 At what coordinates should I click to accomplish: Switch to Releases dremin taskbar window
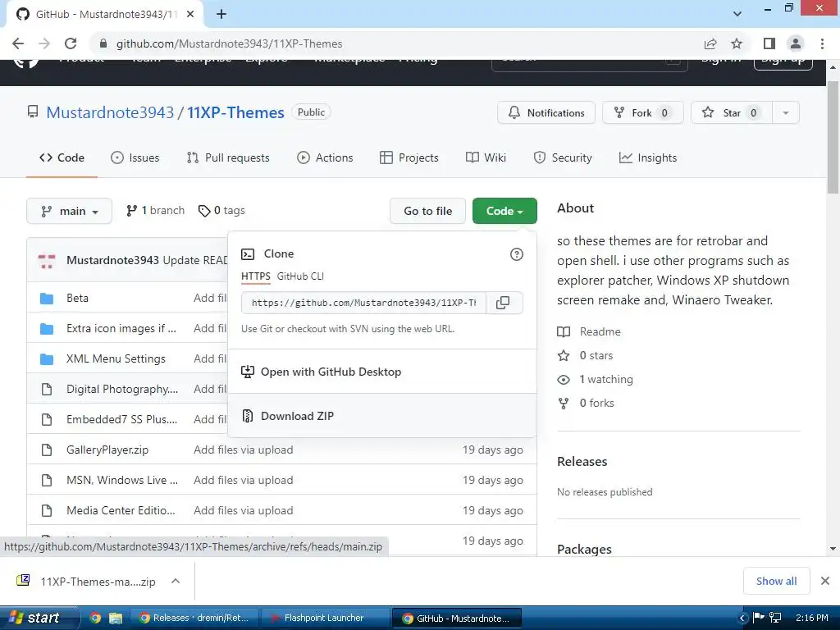[x=195, y=619]
